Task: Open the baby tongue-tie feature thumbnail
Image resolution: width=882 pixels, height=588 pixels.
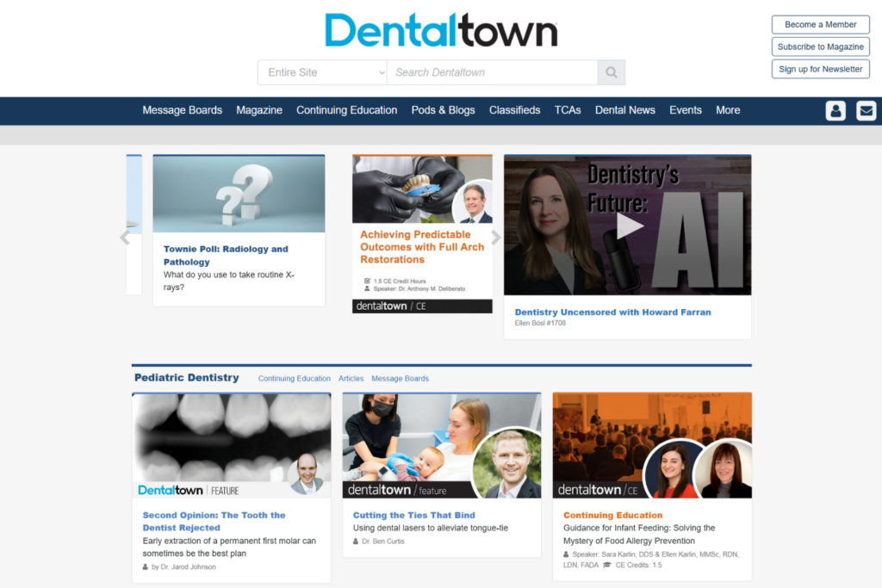Action: point(442,445)
